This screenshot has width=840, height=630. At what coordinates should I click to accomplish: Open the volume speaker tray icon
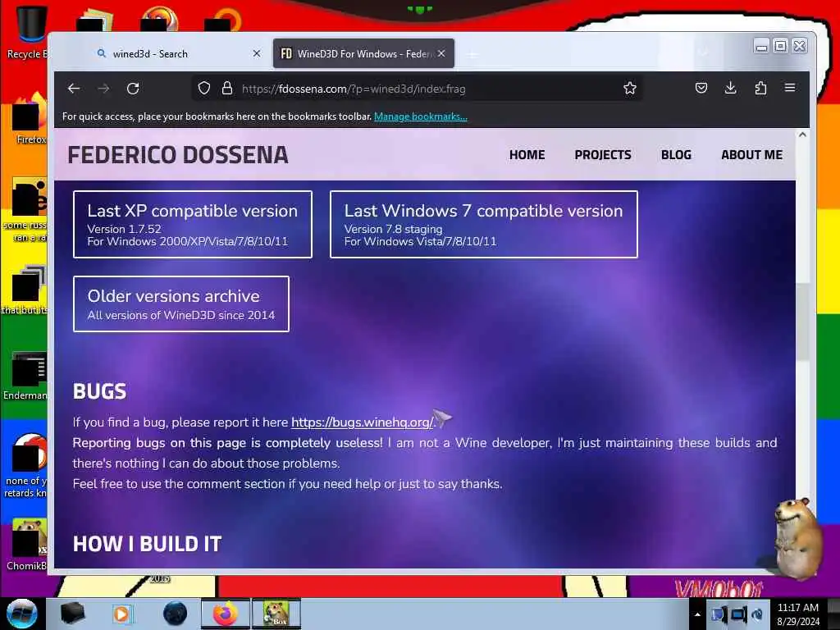pos(757,614)
